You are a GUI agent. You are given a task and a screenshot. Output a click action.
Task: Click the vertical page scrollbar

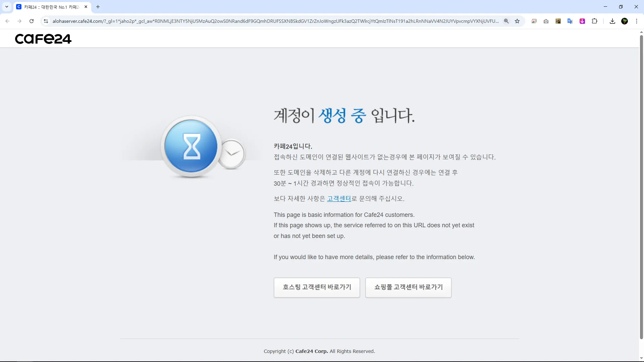(x=641, y=188)
